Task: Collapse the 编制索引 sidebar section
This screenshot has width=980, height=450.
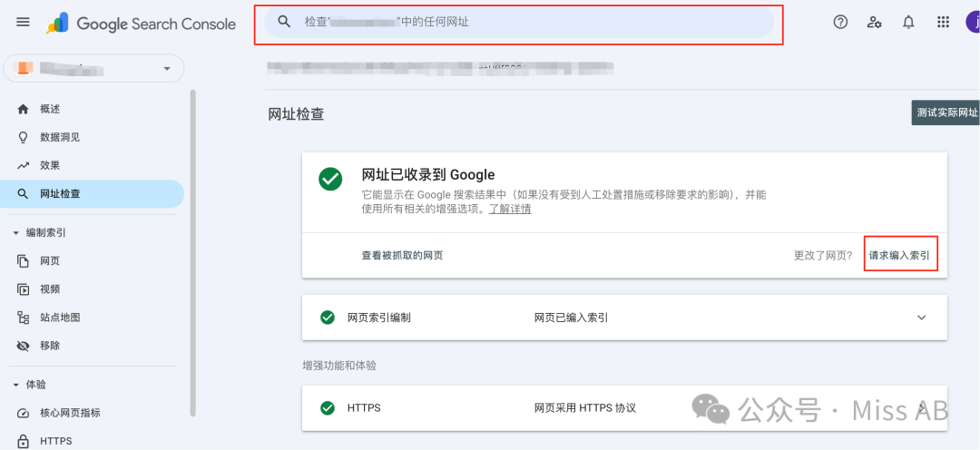Action: point(16,233)
